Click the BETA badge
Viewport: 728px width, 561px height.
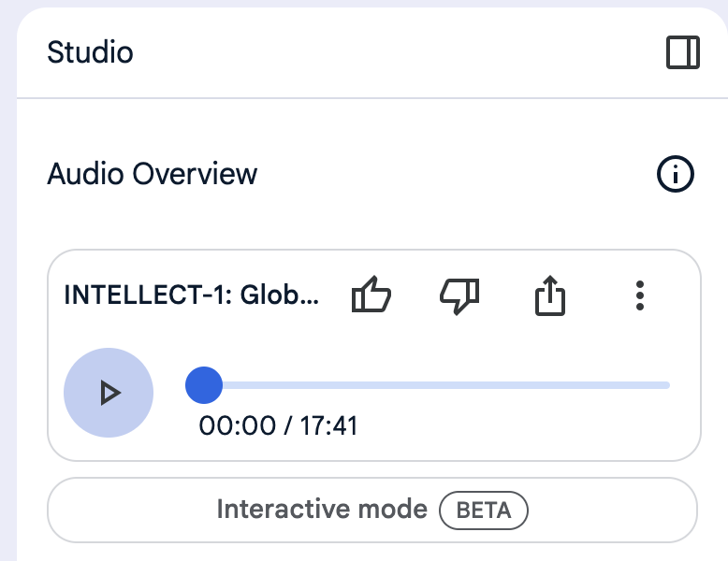[x=484, y=511]
